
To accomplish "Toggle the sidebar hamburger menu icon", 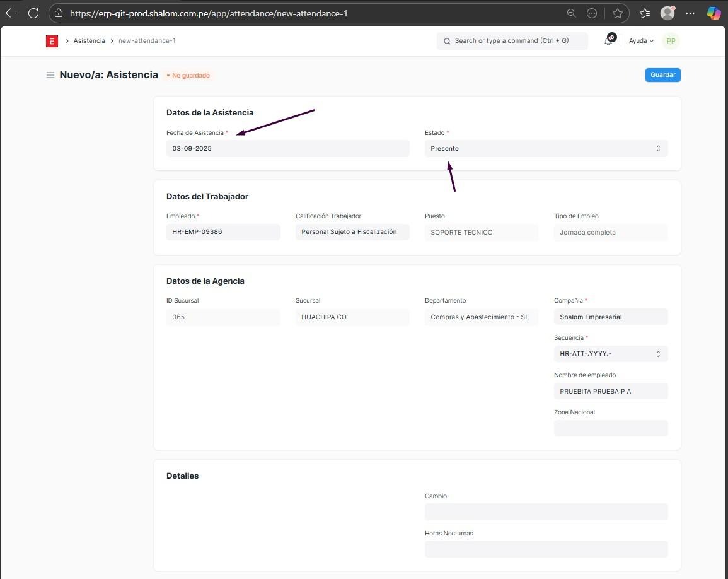I will (x=50, y=75).
